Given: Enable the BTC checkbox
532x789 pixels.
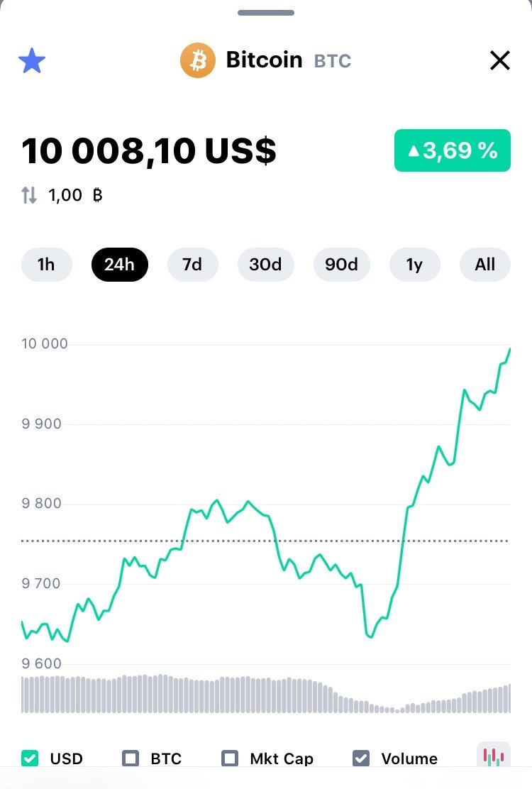Looking at the screenshot, I should point(131,758).
